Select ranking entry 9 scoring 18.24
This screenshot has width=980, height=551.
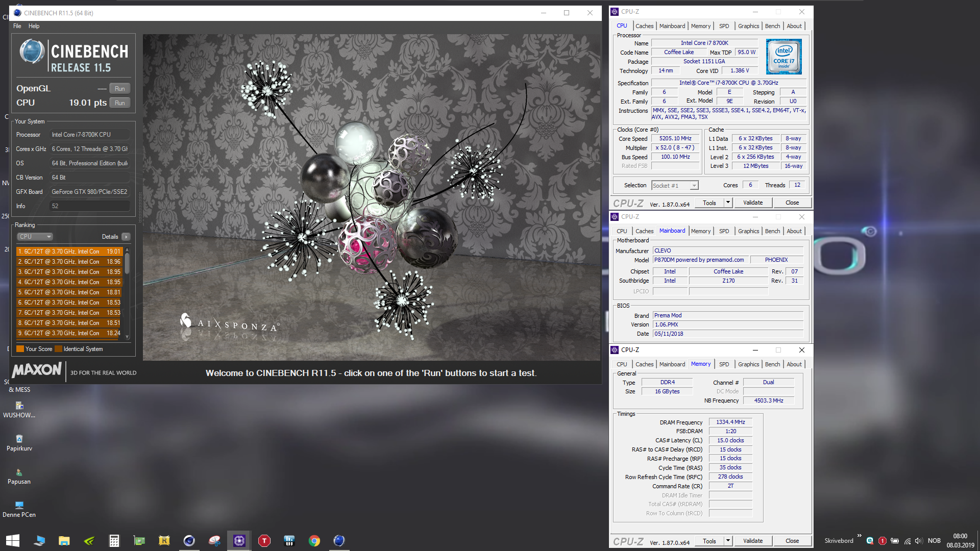(x=69, y=333)
